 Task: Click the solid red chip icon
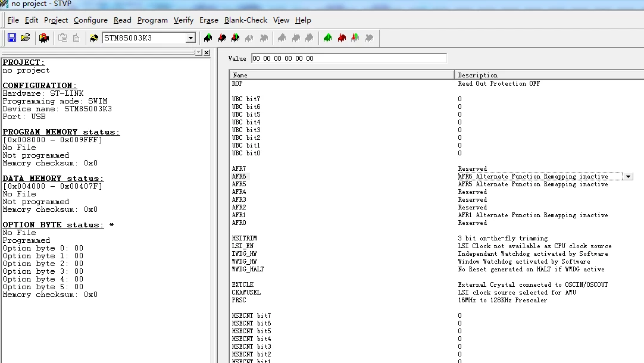click(342, 38)
